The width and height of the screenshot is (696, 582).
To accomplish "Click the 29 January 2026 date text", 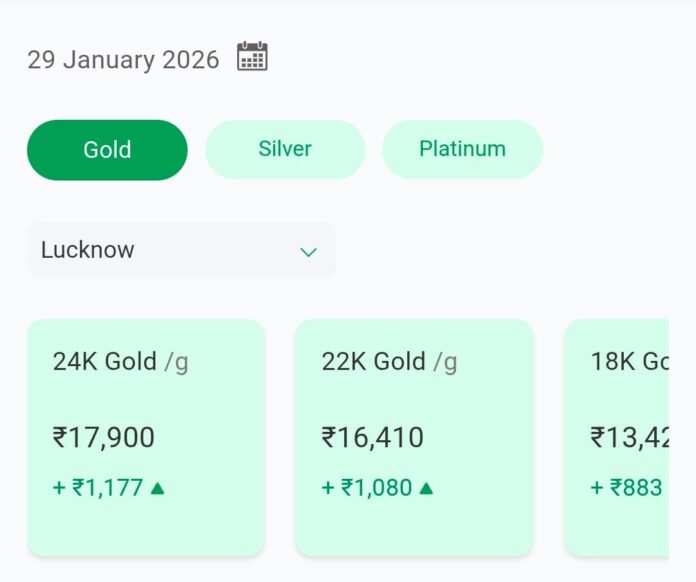I will click(123, 59).
